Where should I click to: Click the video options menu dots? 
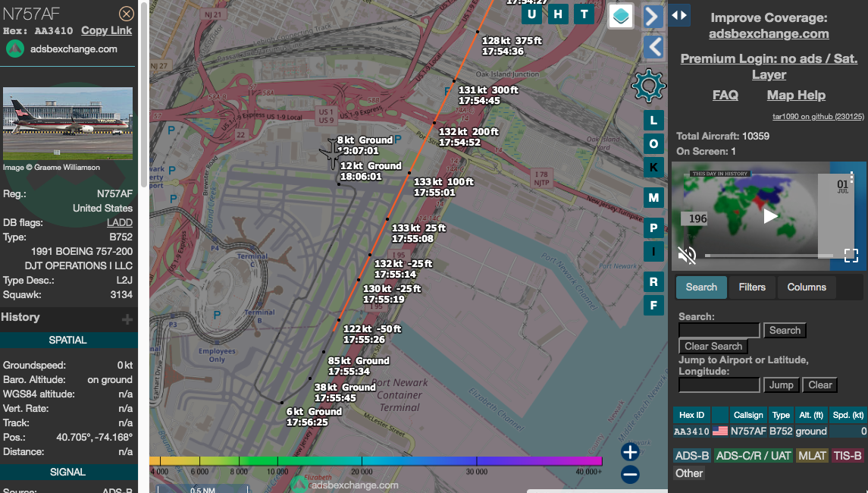[x=851, y=178]
